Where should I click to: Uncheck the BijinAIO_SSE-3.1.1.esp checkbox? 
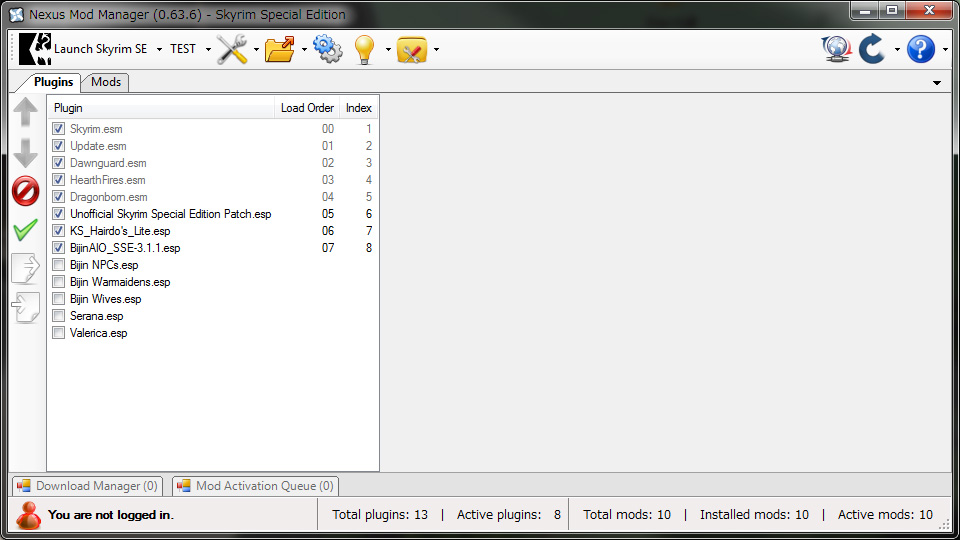58,248
